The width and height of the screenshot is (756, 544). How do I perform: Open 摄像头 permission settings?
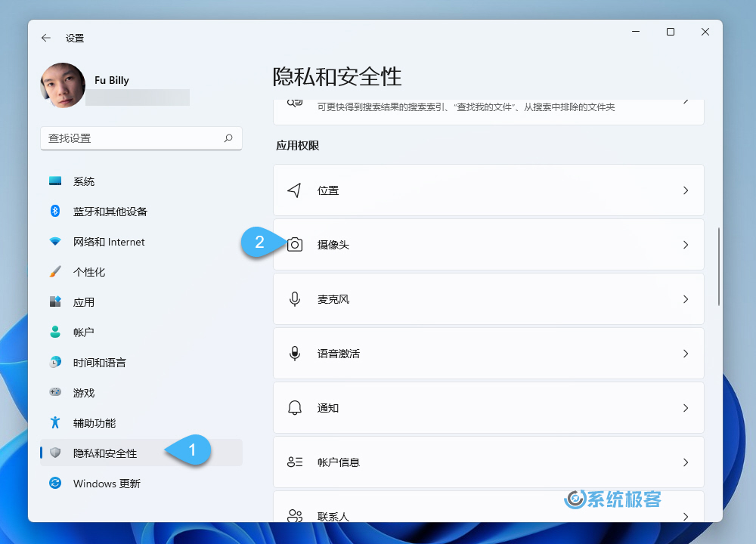pyautogui.click(x=488, y=245)
